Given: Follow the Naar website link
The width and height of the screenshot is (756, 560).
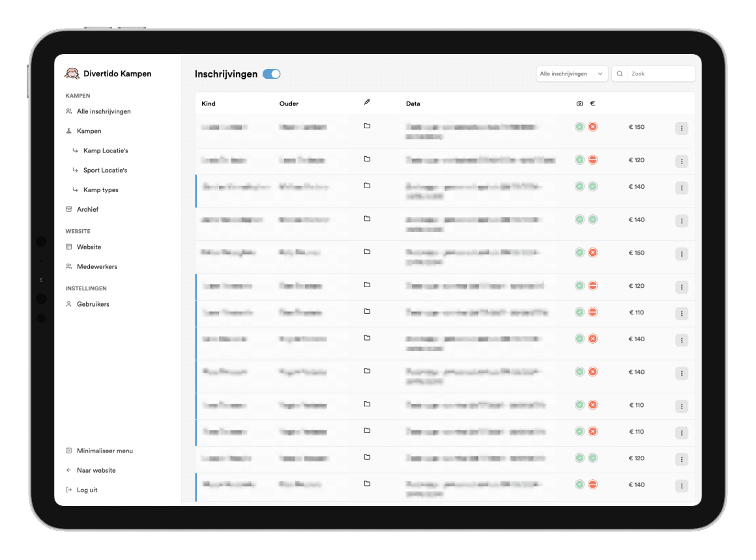Looking at the screenshot, I should [x=96, y=470].
